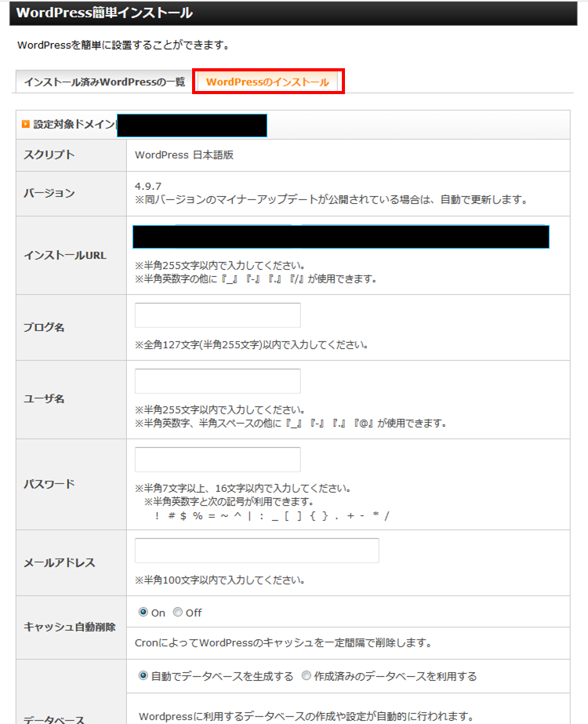Image resolution: width=588 pixels, height=724 pixels.
Task: Set キャッシュ自動削除 to On
Action: point(143,613)
